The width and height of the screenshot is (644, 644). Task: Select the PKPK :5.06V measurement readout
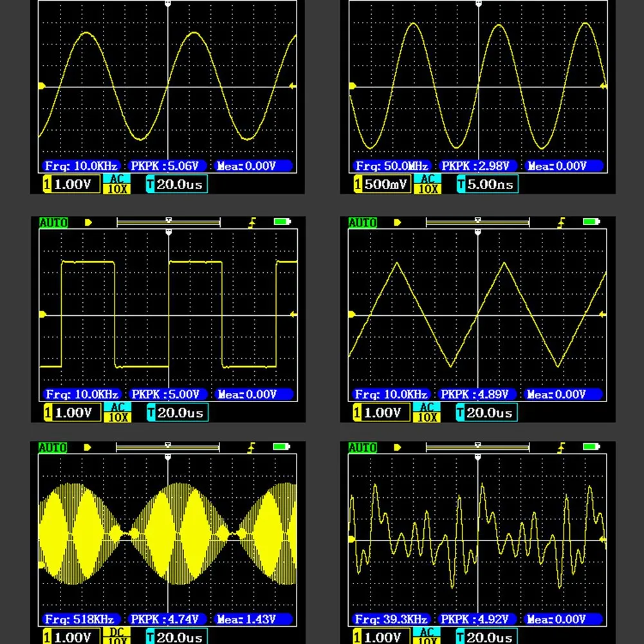[164, 166]
